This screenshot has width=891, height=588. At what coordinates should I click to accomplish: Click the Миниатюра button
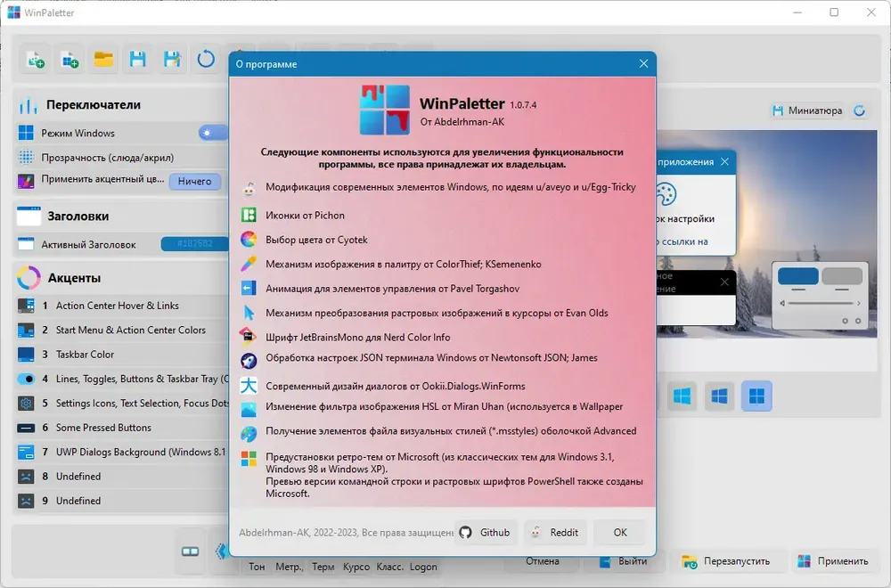click(807, 110)
